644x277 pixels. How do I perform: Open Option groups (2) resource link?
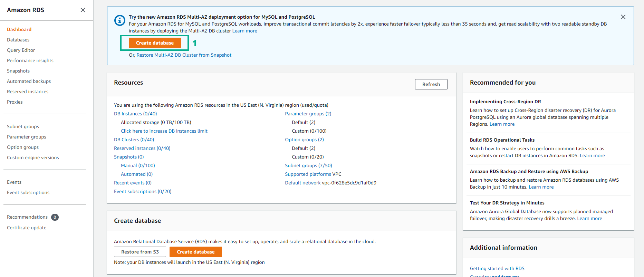click(x=304, y=140)
